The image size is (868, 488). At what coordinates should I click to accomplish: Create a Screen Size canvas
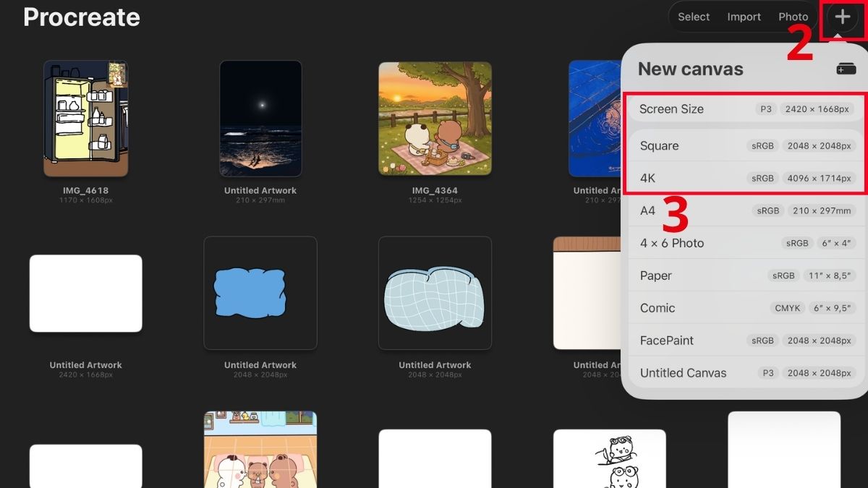click(745, 109)
